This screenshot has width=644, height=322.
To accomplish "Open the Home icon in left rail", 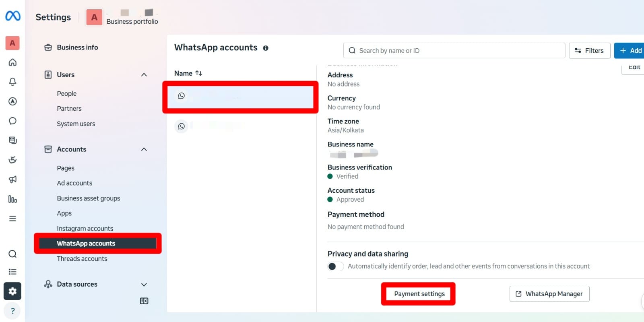I will (12, 62).
